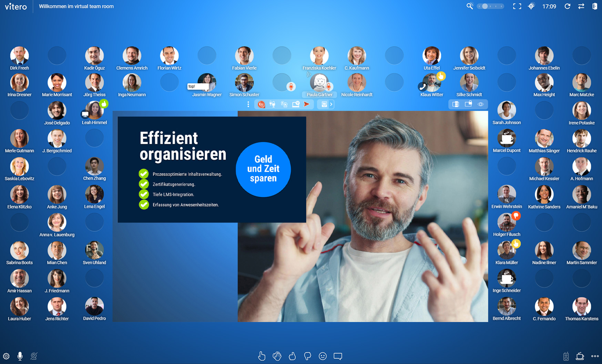The image size is (602, 364).
Task: Click the thumbs up reaction icon
Action: [293, 356]
